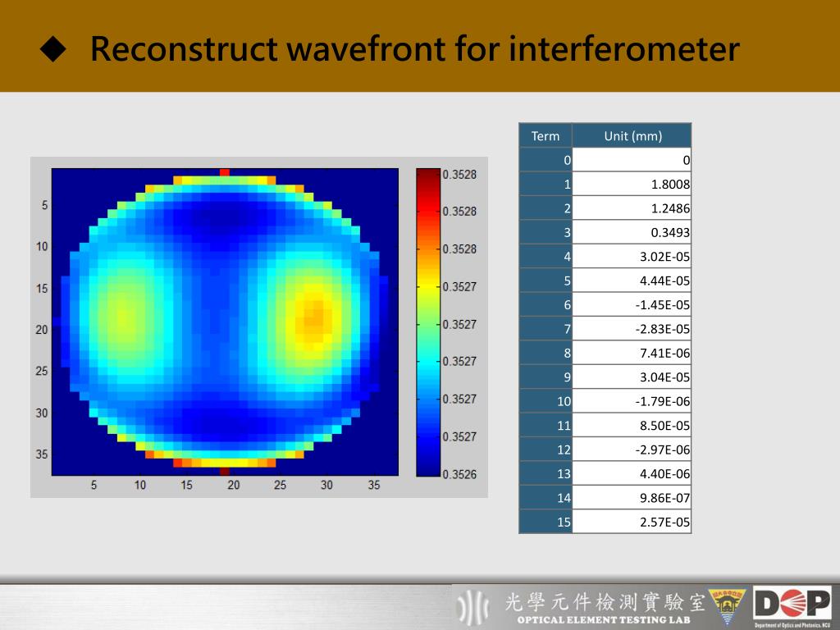
Task: Click the red pixel at top of wavefront
Action: coord(225,172)
